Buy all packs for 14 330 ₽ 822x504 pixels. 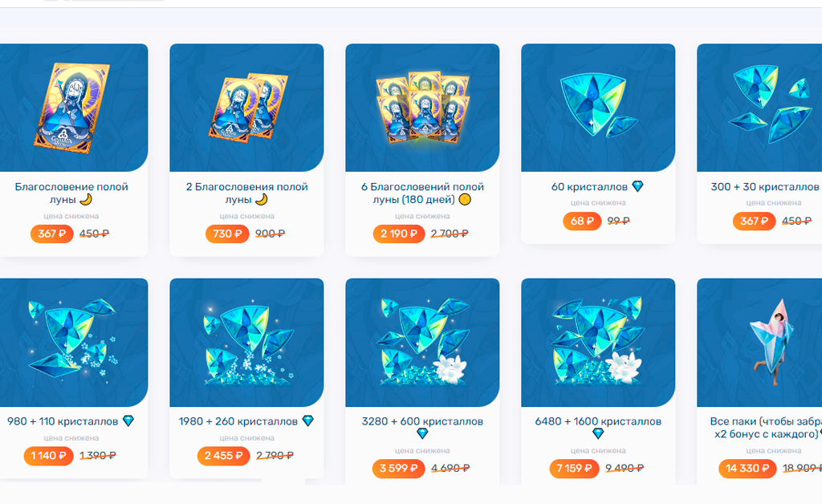coord(747,469)
